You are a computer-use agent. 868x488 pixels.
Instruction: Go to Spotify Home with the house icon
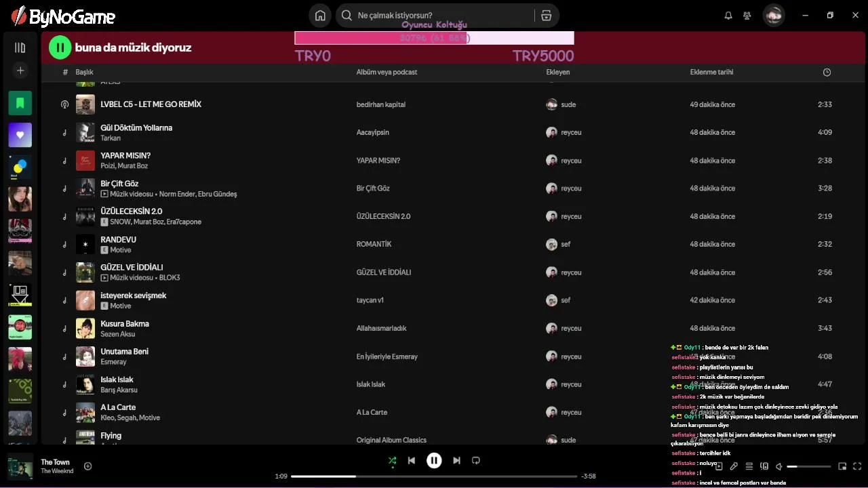pos(320,16)
